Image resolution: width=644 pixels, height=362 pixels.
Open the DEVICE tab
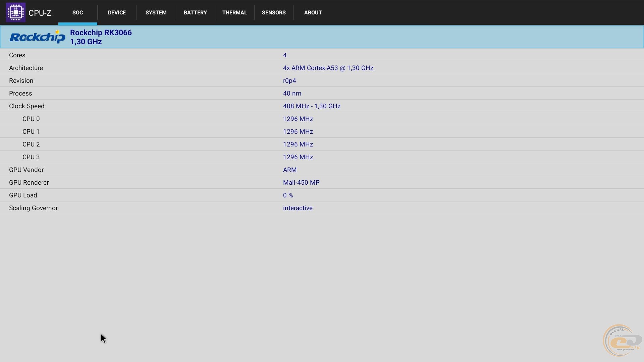[117, 12]
